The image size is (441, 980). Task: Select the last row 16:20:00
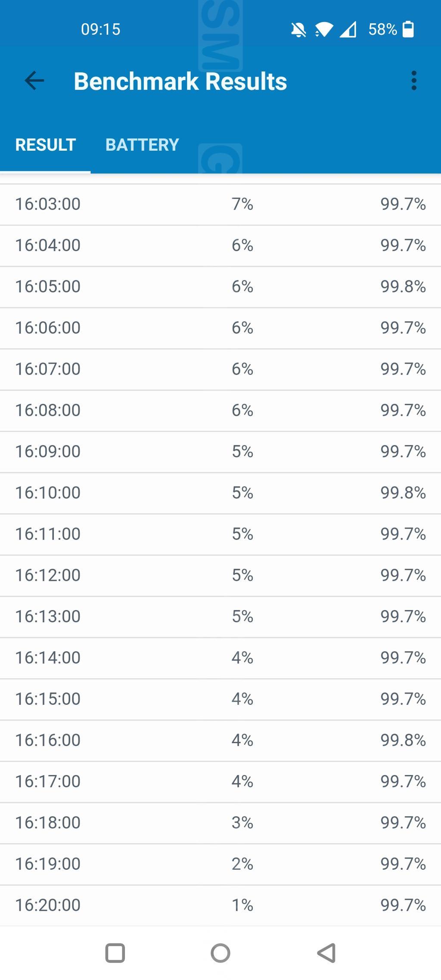220,905
